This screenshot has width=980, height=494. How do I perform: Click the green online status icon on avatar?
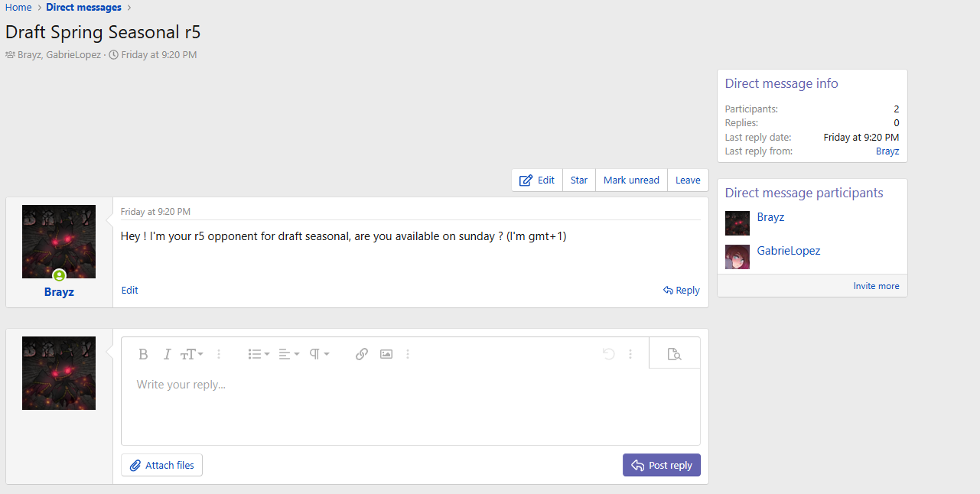pyautogui.click(x=59, y=275)
